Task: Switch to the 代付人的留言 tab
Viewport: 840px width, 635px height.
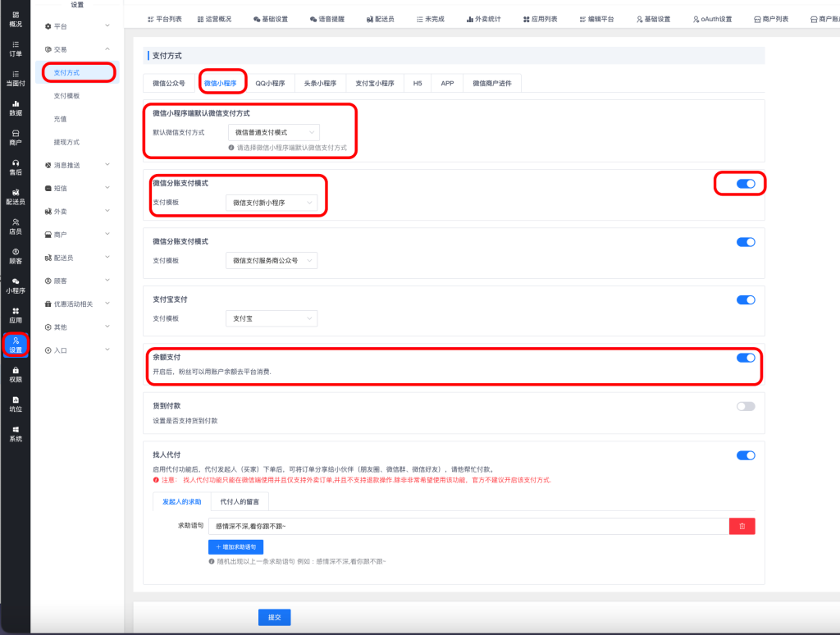Action: point(241,501)
